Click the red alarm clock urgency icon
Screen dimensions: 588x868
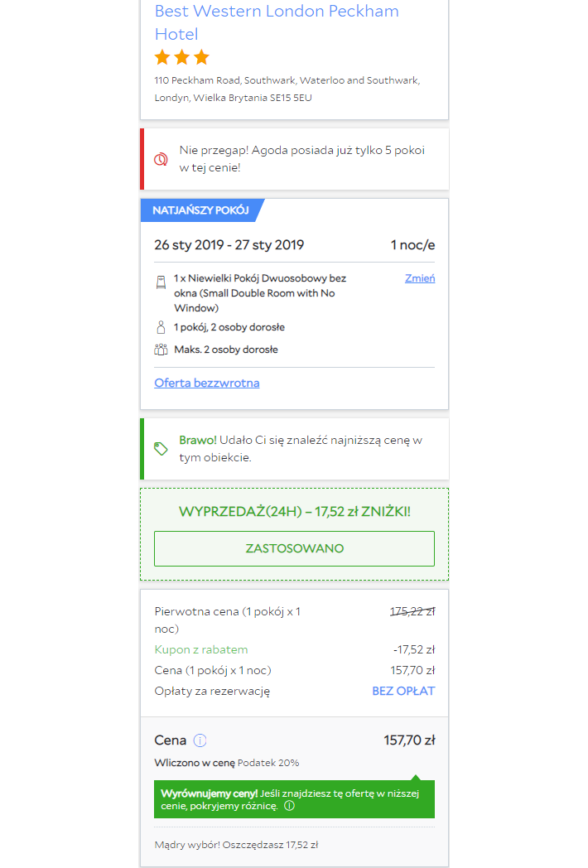[161, 159]
